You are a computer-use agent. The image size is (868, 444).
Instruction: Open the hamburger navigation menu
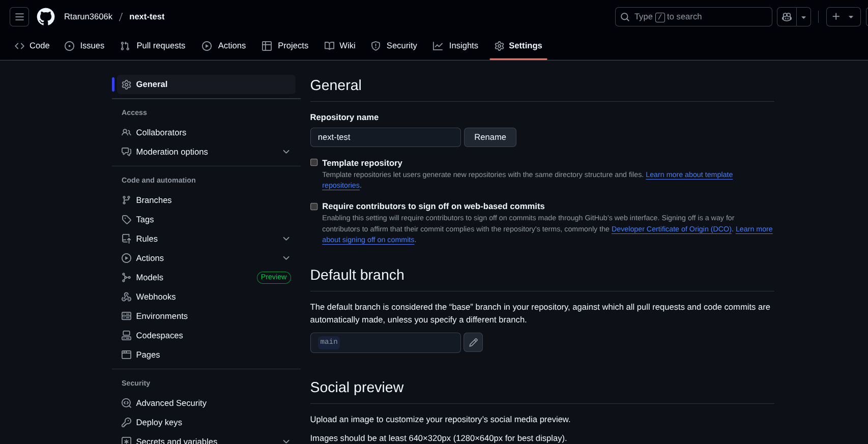19,17
